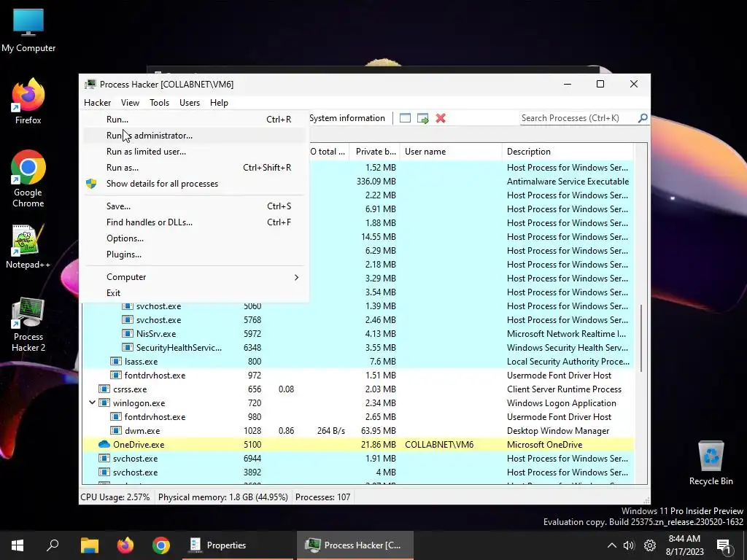Focus the Search Processes input field
The height and width of the screenshot is (560, 747).
[x=578, y=118]
